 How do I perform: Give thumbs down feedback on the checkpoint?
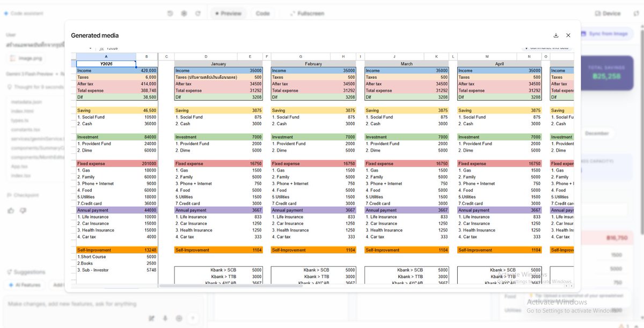(22, 210)
